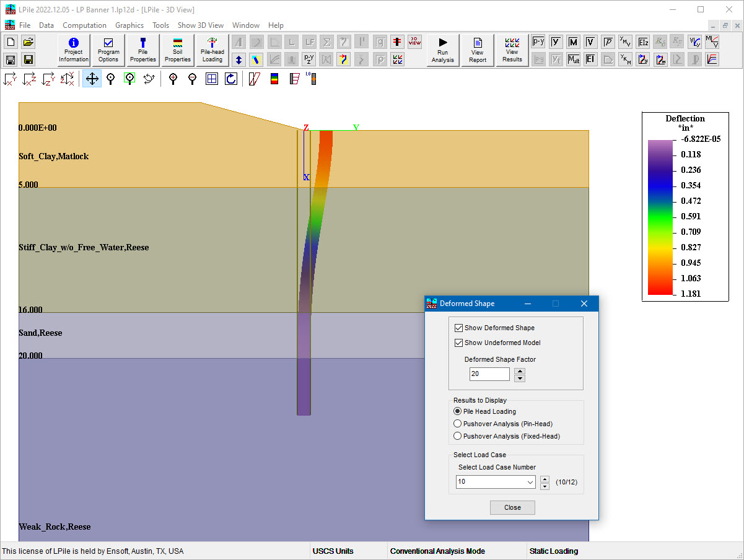The width and height of the screenshot is (744, 560).
Task: Open Pile-head Loading settings
Action: tap(212, 50)
